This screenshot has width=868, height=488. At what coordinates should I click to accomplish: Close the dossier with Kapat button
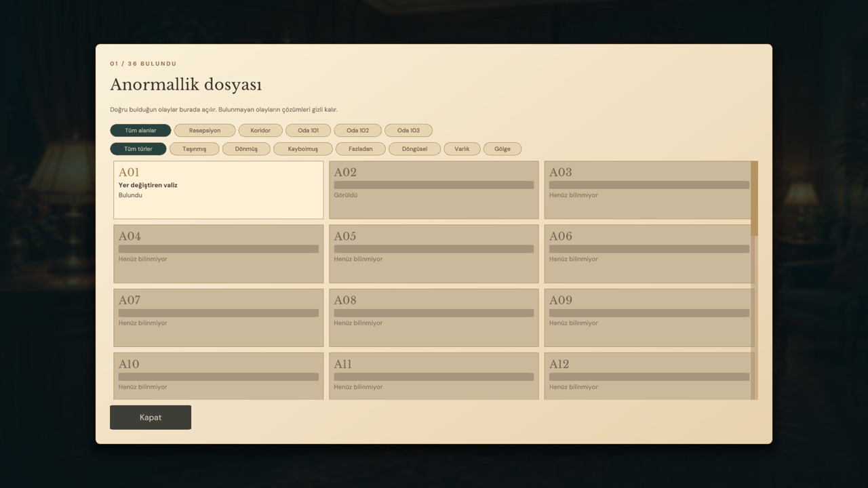[x=151, y=418]
